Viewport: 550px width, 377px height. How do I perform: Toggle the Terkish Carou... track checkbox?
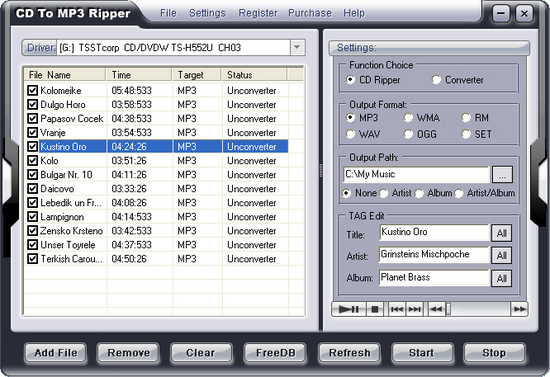pos(33,259)
